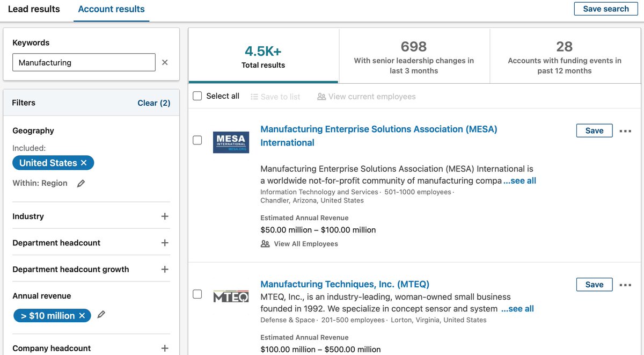Click the MESA International logo
644x355 pixels.
click(x=231, y=142)
